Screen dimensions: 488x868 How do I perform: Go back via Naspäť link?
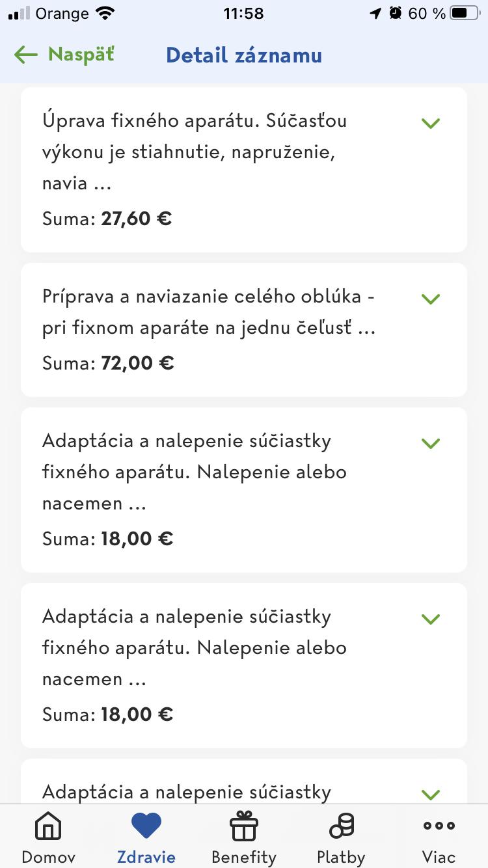81,55
